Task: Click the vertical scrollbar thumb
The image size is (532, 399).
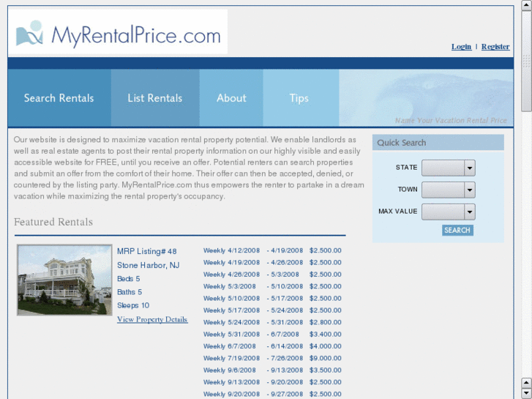Action: click(x=527, y=61)
